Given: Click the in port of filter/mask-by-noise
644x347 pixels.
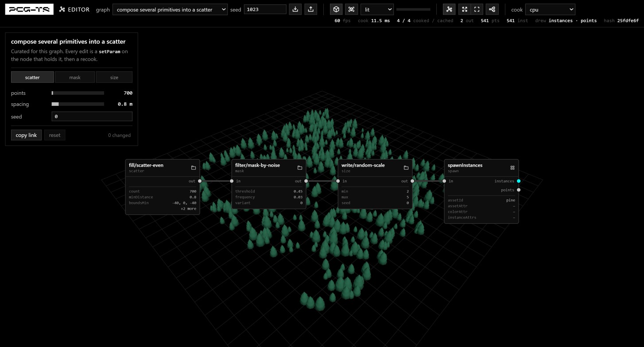Looking at the screenshot, I should click(232, 181).
